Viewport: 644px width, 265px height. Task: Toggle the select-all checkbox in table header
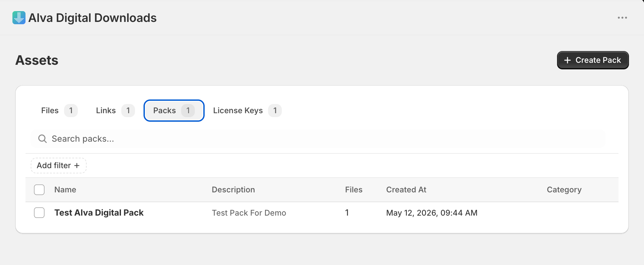click(39, 190)
